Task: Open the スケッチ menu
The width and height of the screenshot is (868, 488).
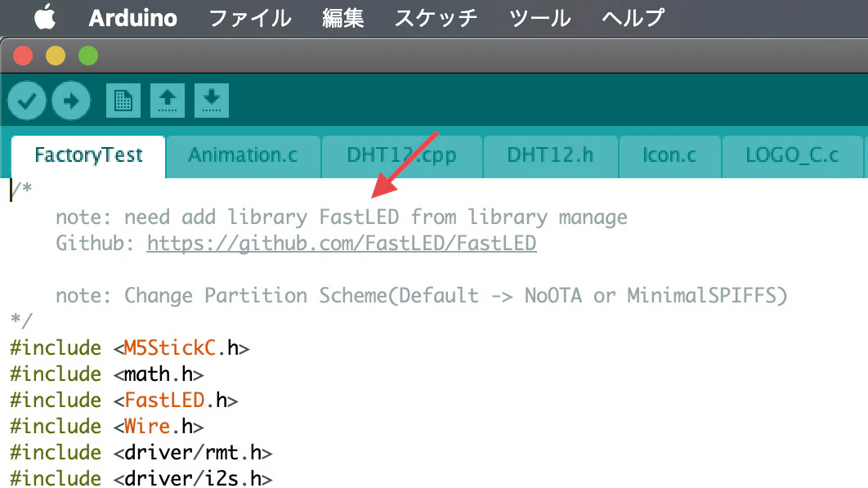Action: point(436,18)
